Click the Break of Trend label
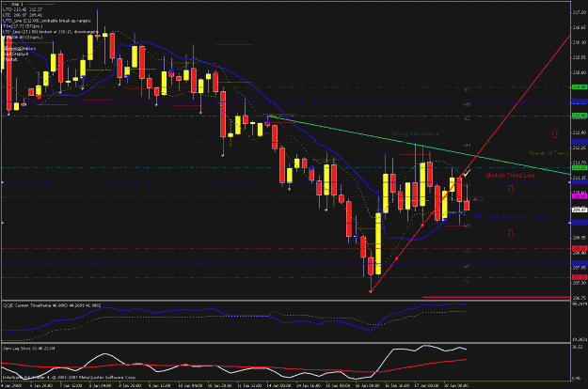The width and height of the screenshot is (588, 389). tap(548, 153)
